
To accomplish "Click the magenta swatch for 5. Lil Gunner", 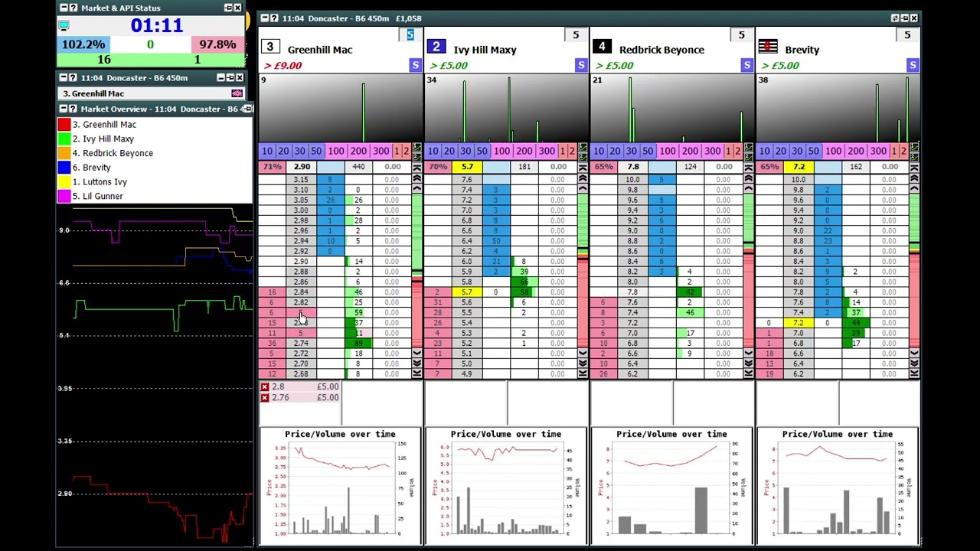I will coord(64,196).
